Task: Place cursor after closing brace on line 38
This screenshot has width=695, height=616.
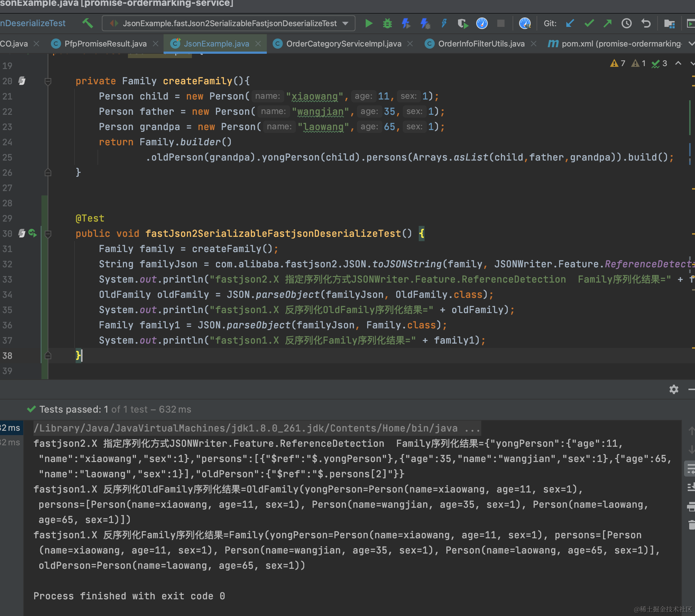Action: (82, 356)
